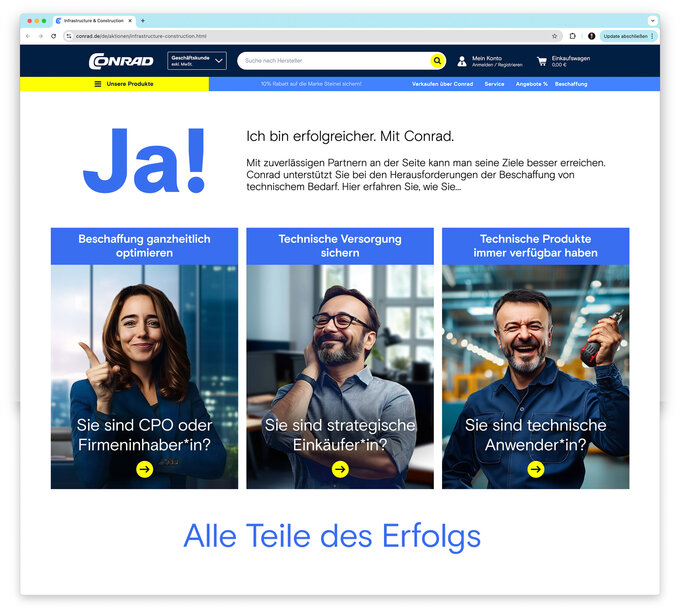Screen dimensions: 680x608
Task: Click the yellow search magnifier button
Action: [x=437, y=61]
